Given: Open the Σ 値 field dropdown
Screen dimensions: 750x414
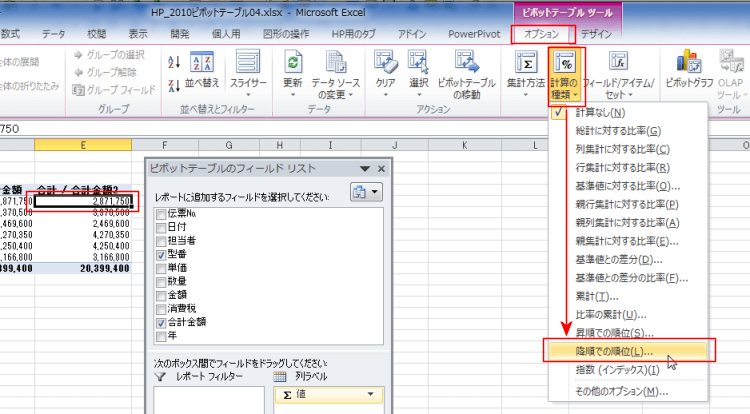Looking at the screenshot, I should pos(370,394).
